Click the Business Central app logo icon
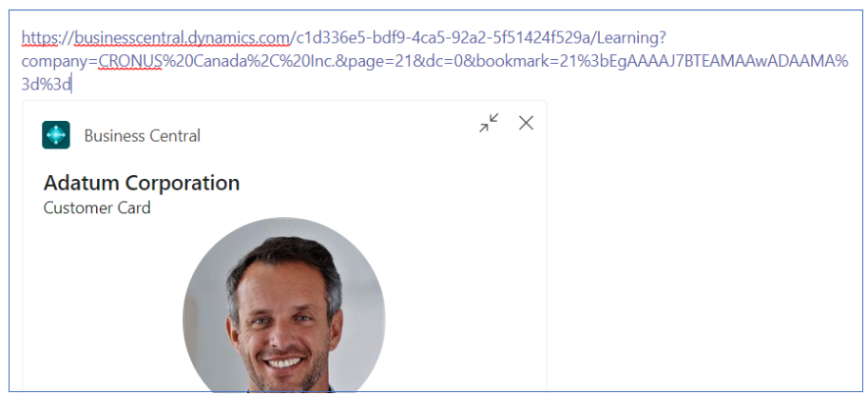This screenshot has height=415, width=868. (x=56, y=134)
